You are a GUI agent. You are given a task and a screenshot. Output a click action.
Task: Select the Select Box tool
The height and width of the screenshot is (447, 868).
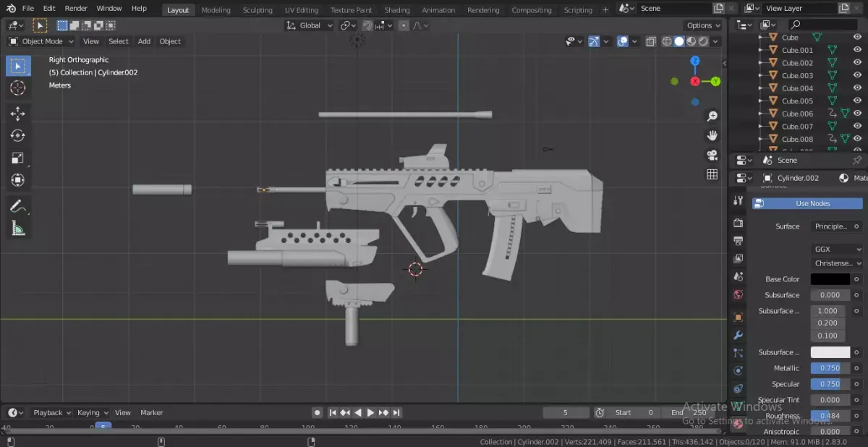pyautogui.click(x=18, y=66)
